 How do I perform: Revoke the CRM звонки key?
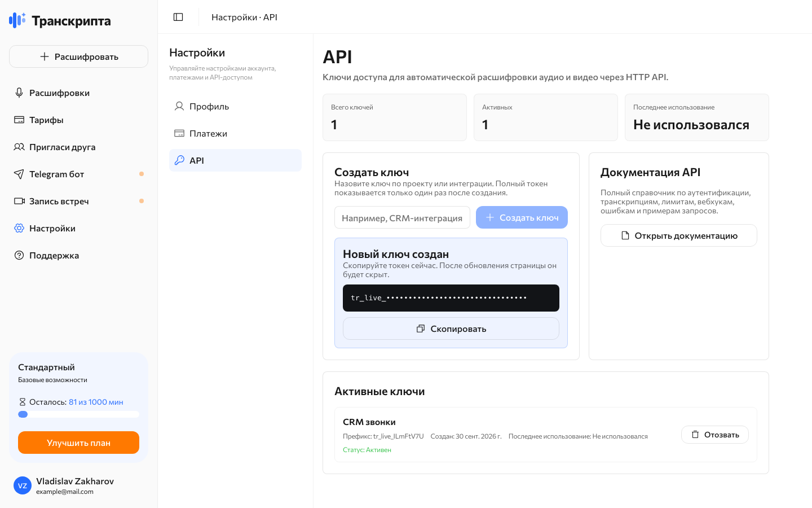coord(715,435)
